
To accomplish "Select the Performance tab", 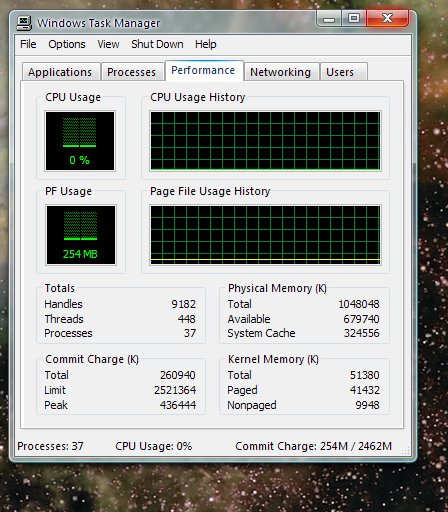I will 203,70.
